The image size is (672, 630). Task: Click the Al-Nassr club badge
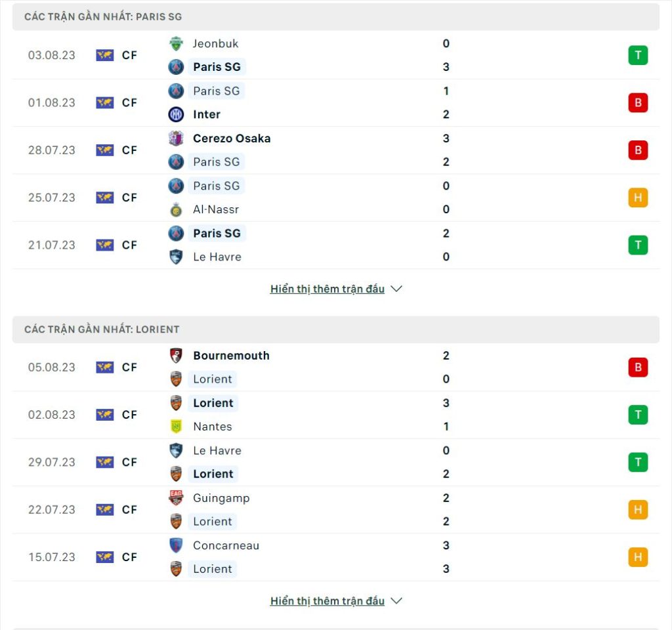point(176,209)
